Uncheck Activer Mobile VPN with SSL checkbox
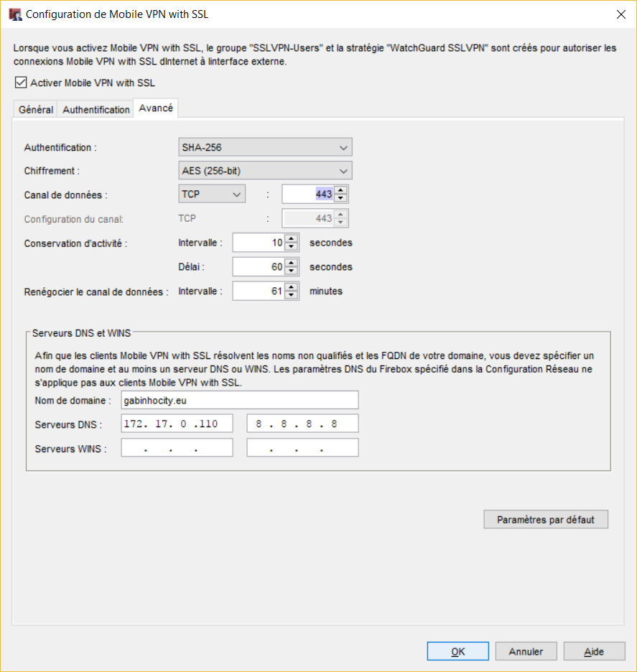The width and height of the screenshot is (637, 672). click(x=21, y=83)
